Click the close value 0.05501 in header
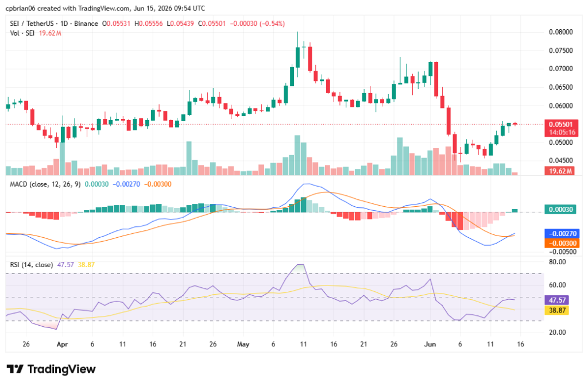 click(x=214, y=24)
